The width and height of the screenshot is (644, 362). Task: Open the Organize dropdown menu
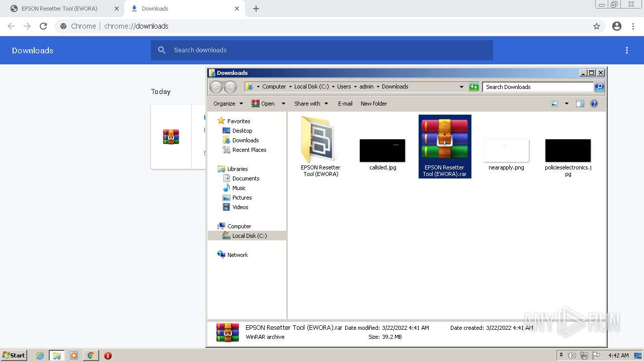click(x=228, y=104)
